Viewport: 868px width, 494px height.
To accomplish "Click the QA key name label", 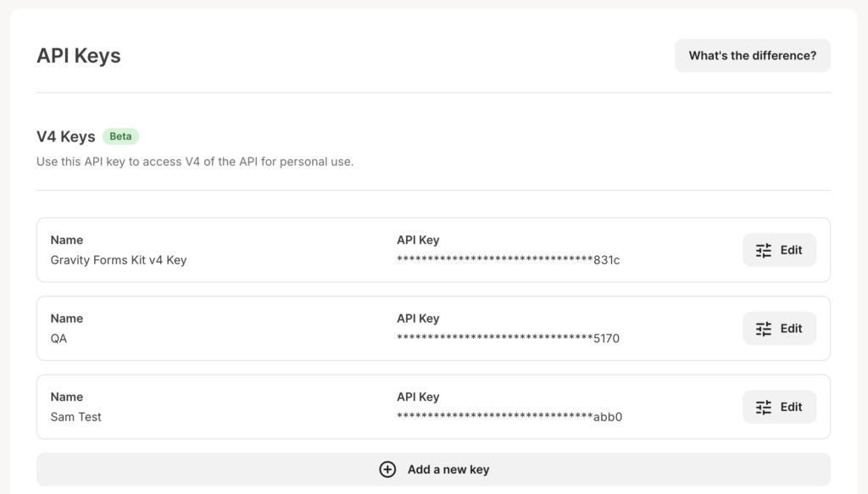I will [x=59, y=338].
